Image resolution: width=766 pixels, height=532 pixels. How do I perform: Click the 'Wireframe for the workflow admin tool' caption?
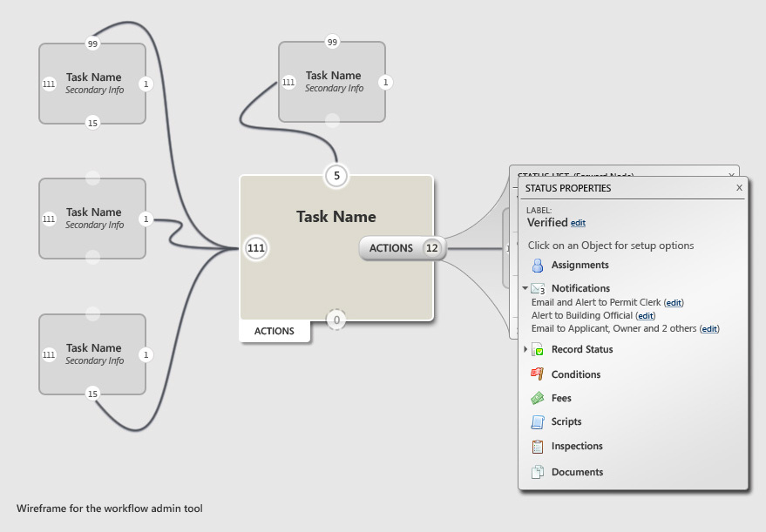click(110, 508)
